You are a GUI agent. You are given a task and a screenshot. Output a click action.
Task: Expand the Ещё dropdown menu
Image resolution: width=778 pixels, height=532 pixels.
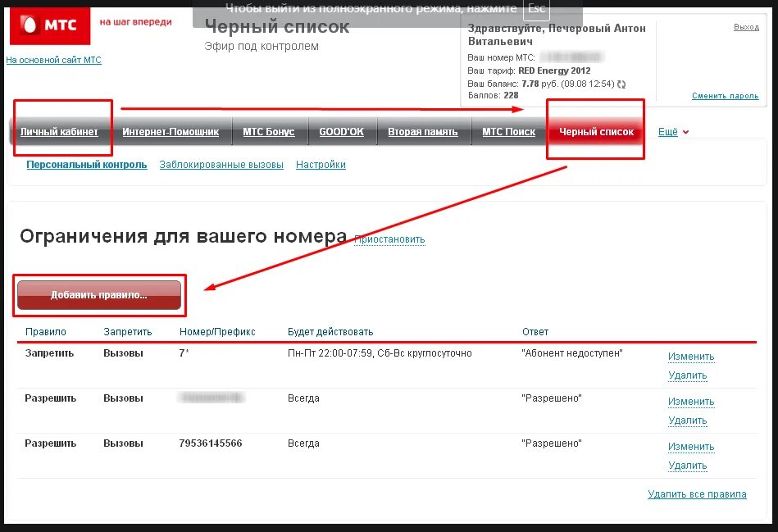tap(673, 132)
